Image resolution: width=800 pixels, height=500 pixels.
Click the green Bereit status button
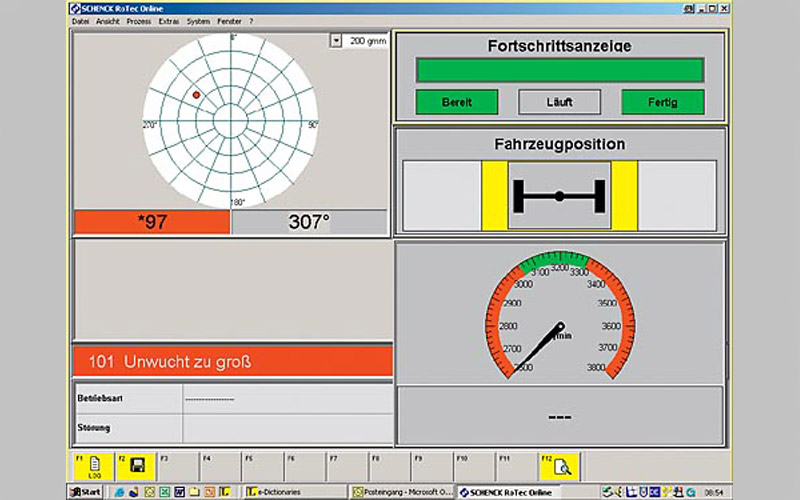pos(456,102)
